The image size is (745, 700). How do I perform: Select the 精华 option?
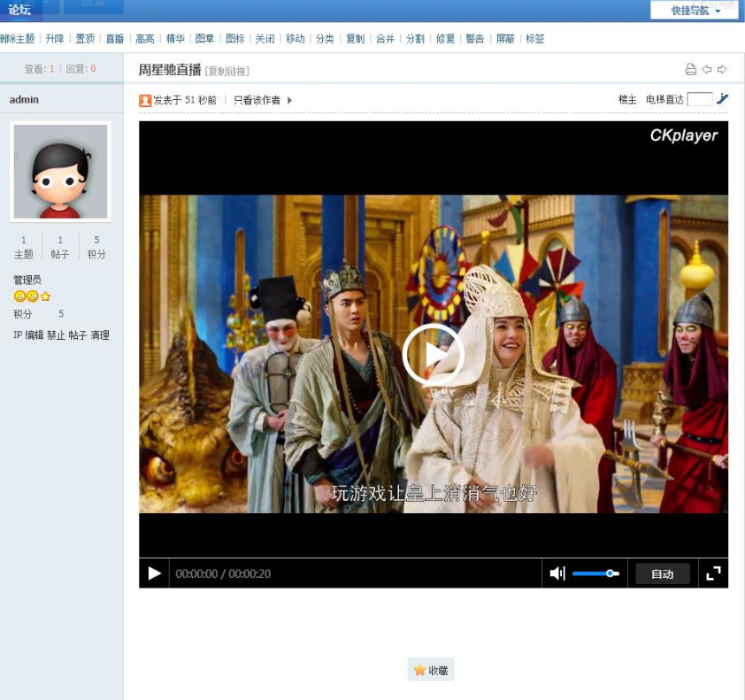[x=175, y=38]
